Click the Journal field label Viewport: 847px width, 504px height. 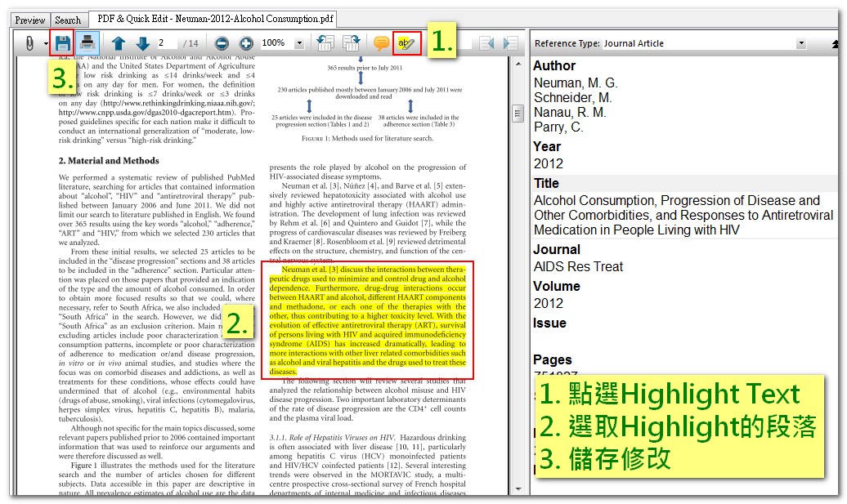coord(557,249)
